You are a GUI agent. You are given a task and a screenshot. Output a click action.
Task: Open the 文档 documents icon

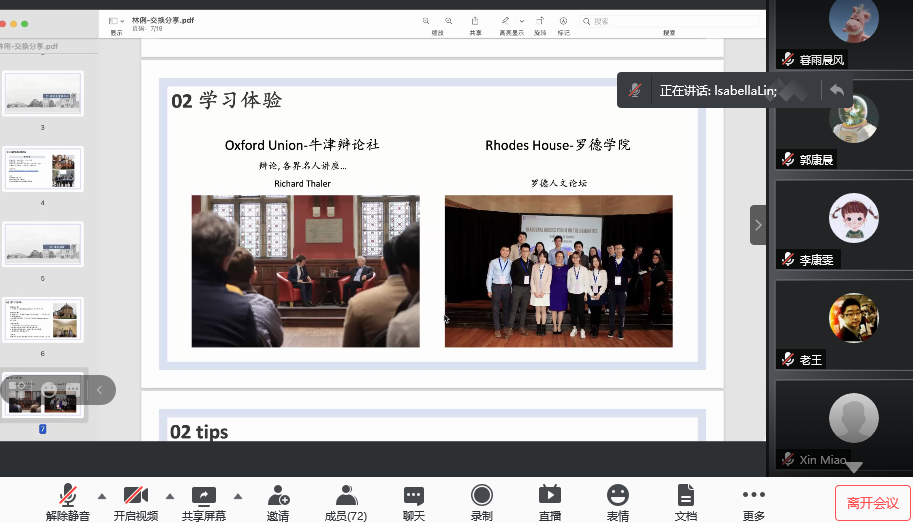(x=686, y=497)
